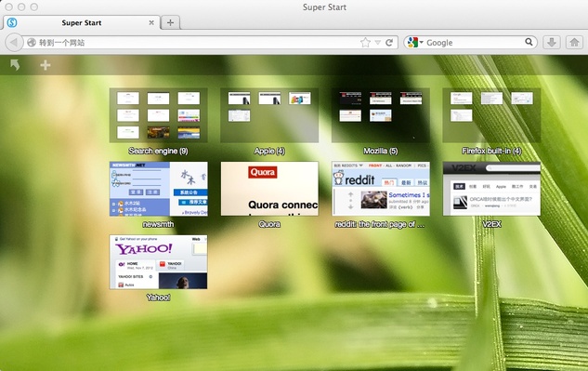
Task: Click the 'Search engine (9)' label
Action: (x=158, y=151)
